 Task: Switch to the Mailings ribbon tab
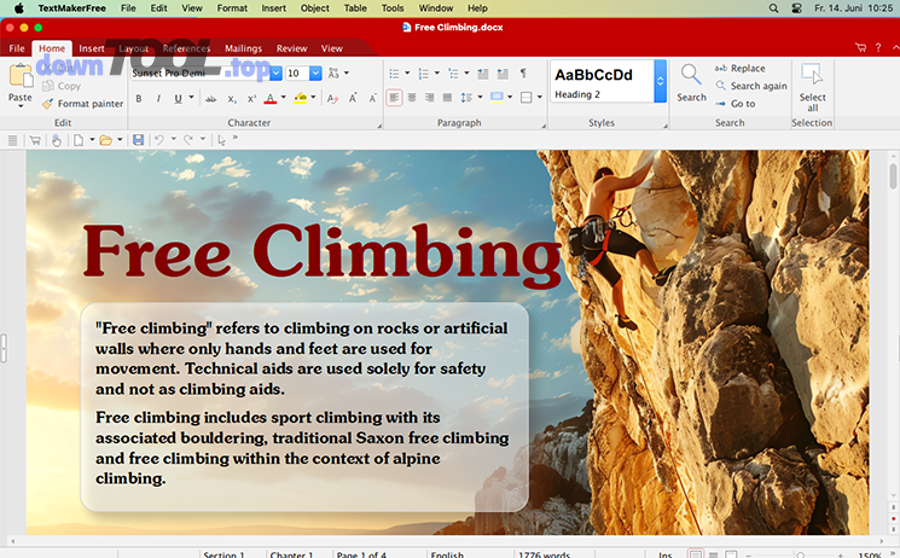point(243,48)
